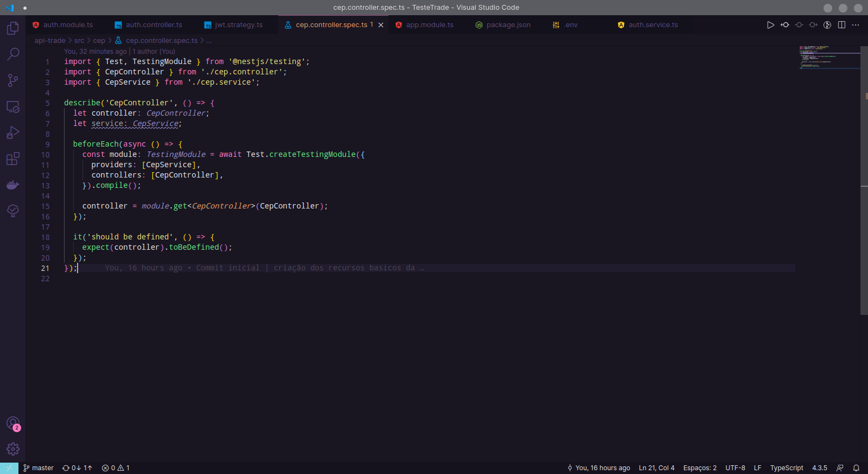Click 'beforeEach' on line 9

pos(95,144)
